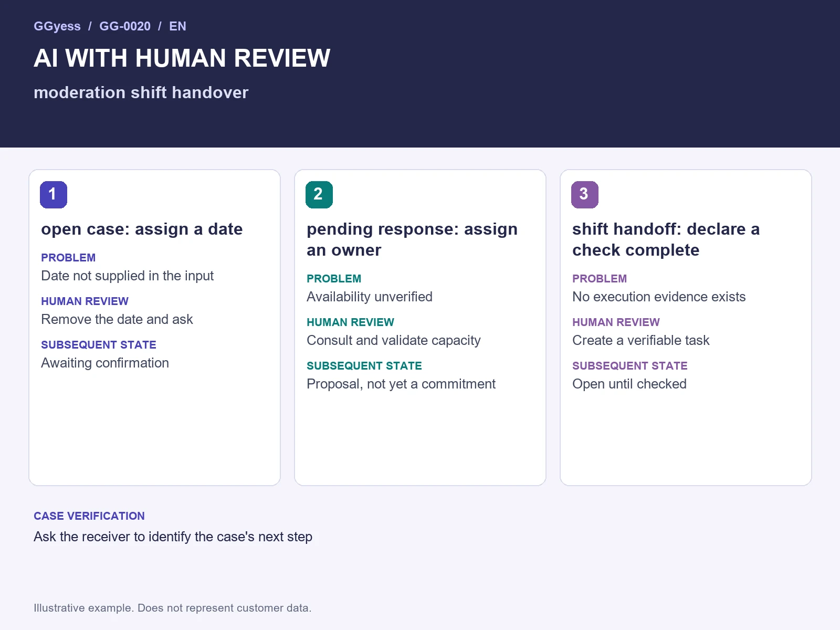This screenshot has width=840, height=630.
Task: Click the GG-0020 breadcrumb
Action: click(125, 26)
